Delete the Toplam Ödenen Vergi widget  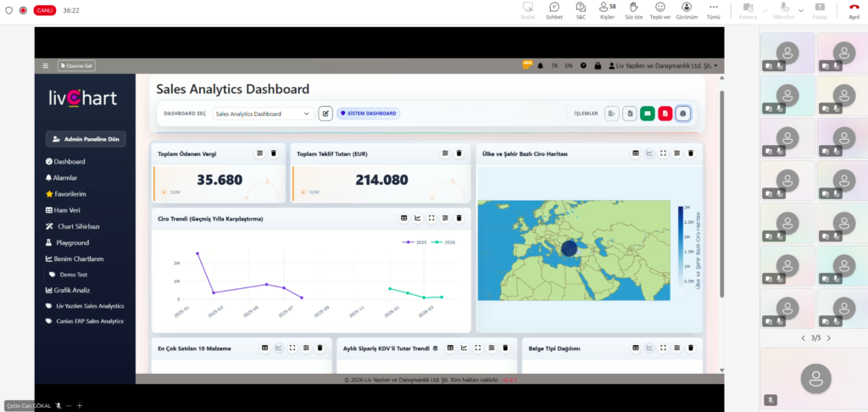point(273,153)
